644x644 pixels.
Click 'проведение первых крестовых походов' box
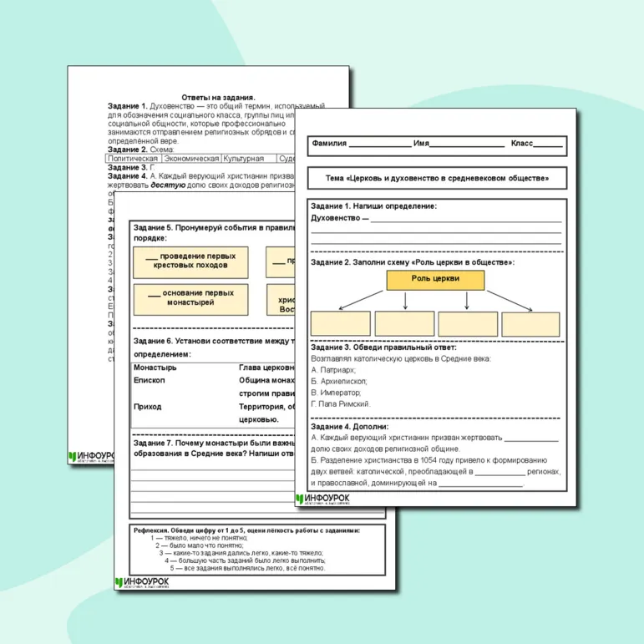(190, 262)
